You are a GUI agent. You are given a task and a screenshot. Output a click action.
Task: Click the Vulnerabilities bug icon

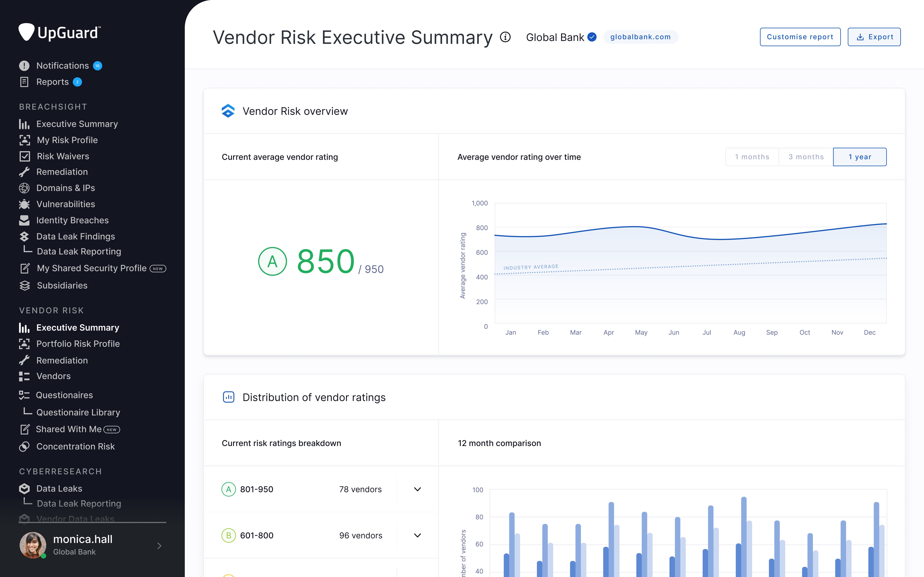coord(24,204)
